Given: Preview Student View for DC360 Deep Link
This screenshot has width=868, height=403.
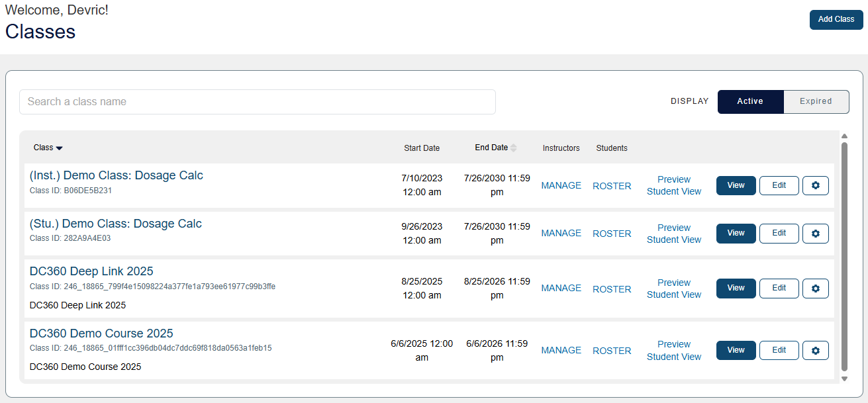Looking at the screenshot, I should tap(674, 289).
